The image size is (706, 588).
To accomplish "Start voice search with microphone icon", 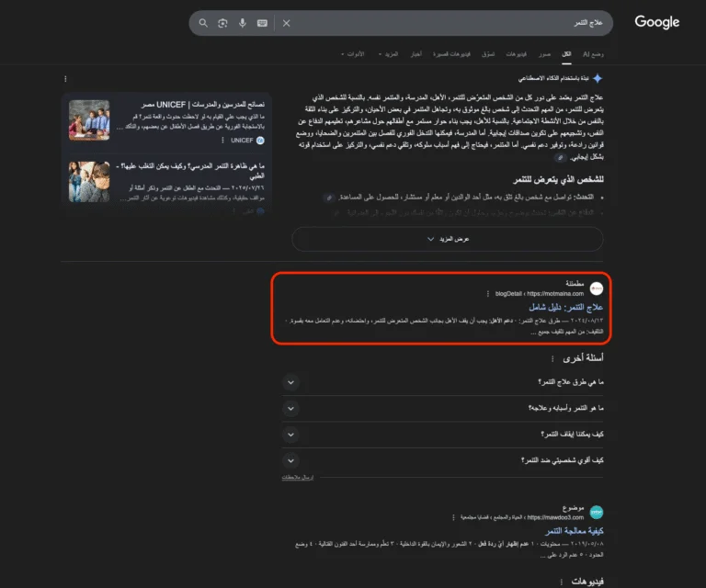I will click(243, 23).
